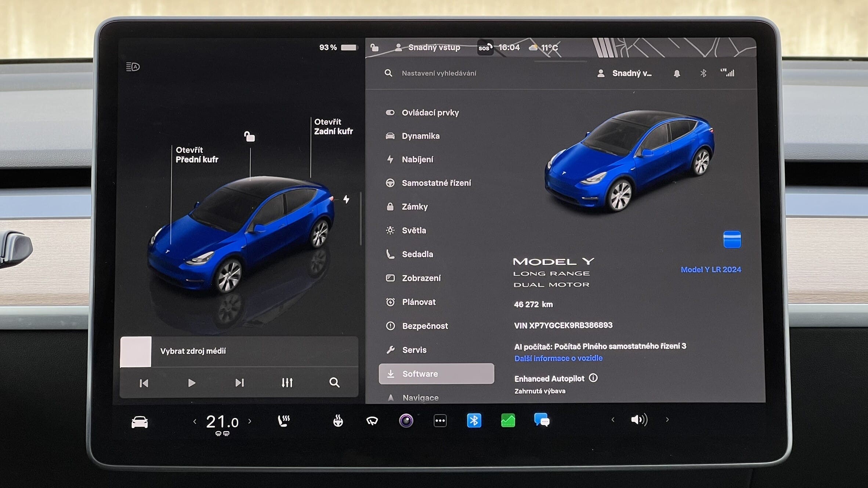The height and width of the screenshot is (488, 868).
Task: Click the Nastavení vyhledávání search field
Action: pyautogui.click(x=439, y=73)
